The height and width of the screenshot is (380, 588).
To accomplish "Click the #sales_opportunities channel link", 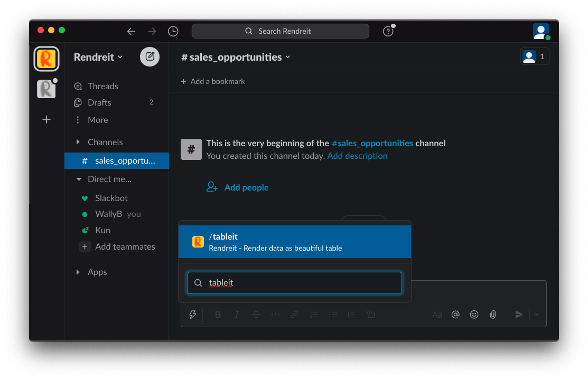I will pos(372,143).
